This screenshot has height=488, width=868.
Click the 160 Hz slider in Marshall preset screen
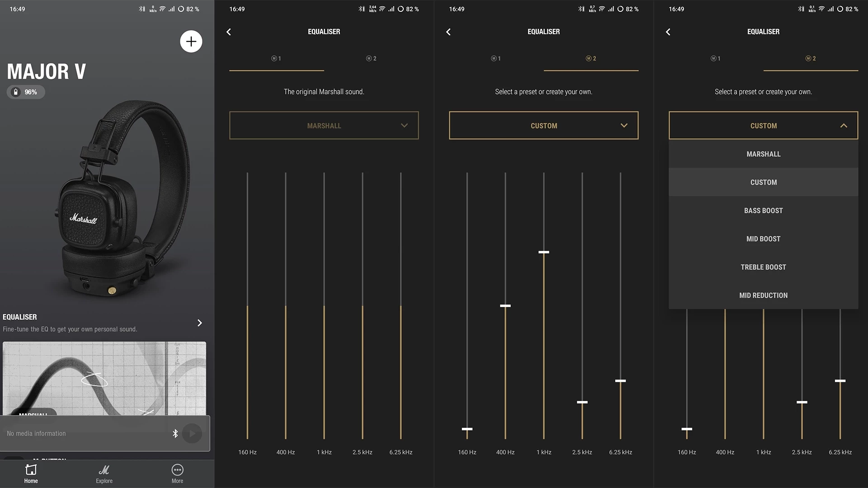(x=247, y=306)
